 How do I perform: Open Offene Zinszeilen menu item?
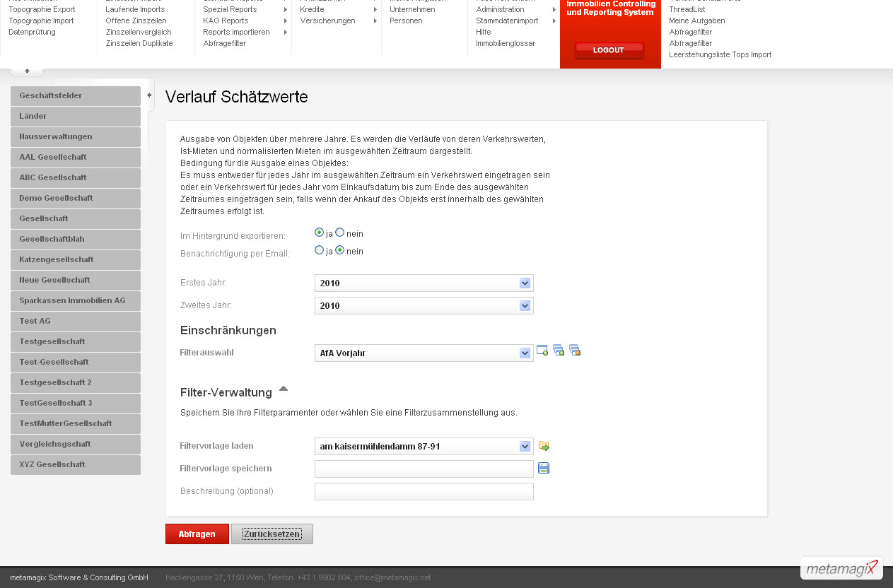[x=136, y=20]
